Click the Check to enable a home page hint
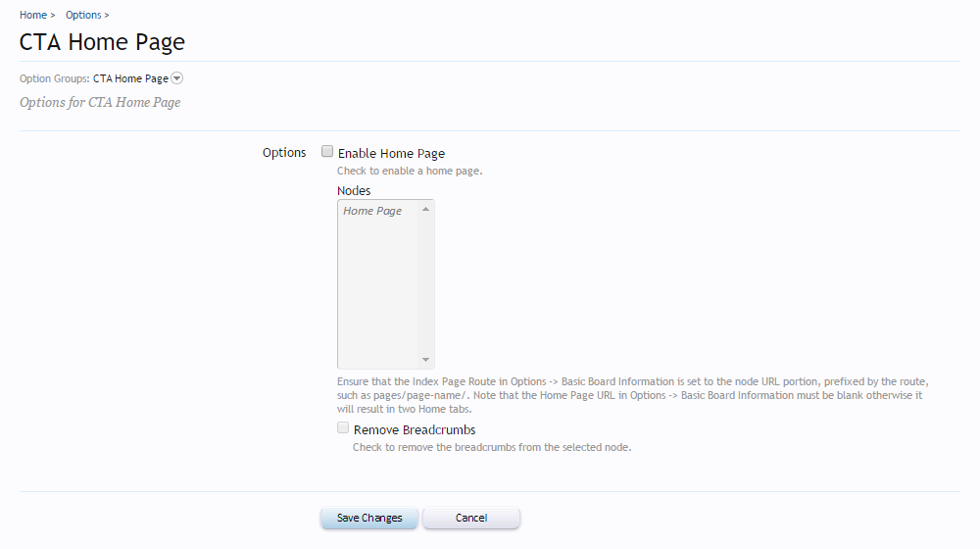This screenshot has height=549, width=980. [410, 171]
